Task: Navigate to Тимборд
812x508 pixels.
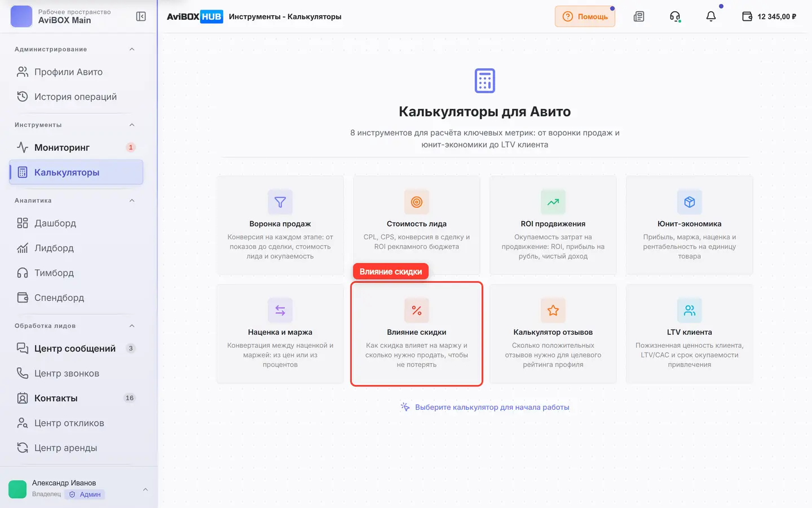Action: coord(76,273)
